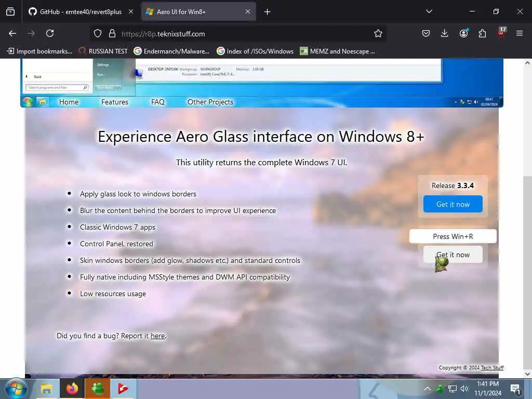Open MEMZ and Noescape bookmark

338,51
